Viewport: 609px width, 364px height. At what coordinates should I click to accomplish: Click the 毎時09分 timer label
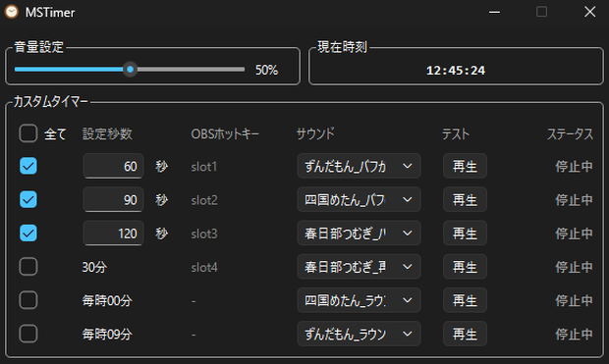tap(107, 334)
